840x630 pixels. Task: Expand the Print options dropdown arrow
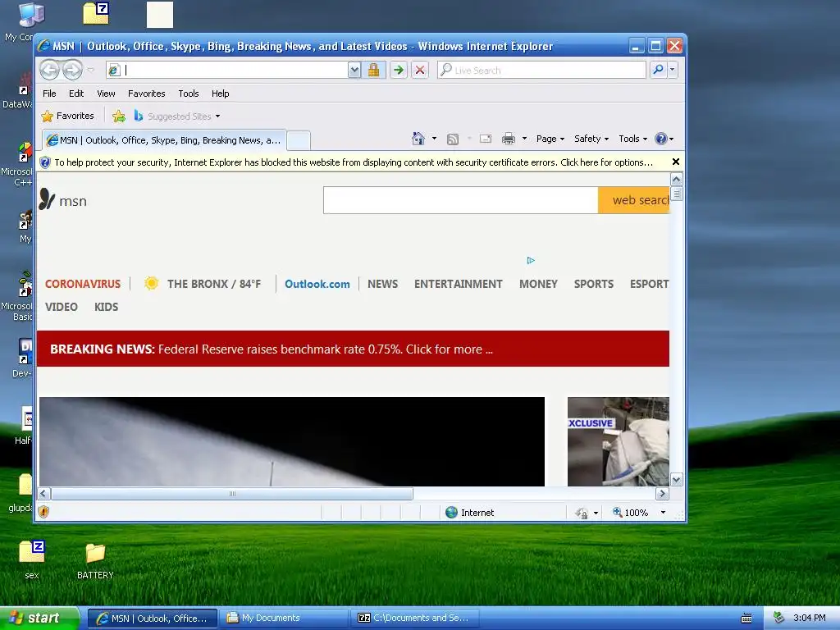point(524,139)
